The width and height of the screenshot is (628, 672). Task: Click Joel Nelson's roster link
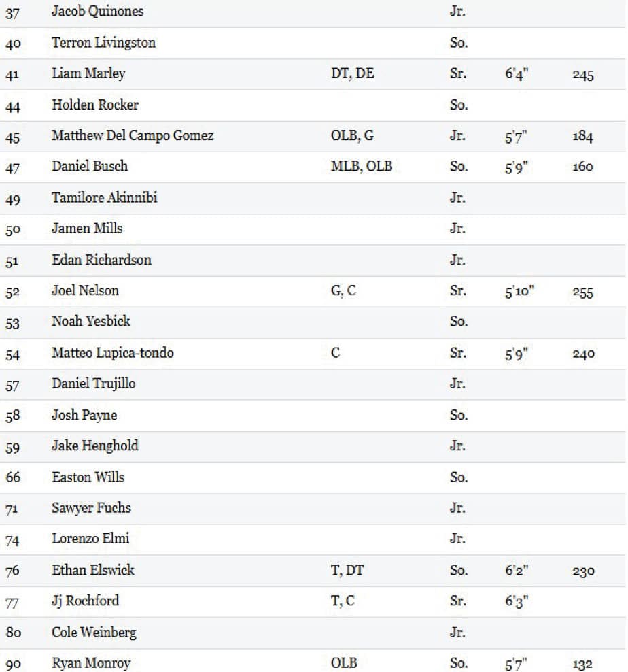tap(85, 290)
